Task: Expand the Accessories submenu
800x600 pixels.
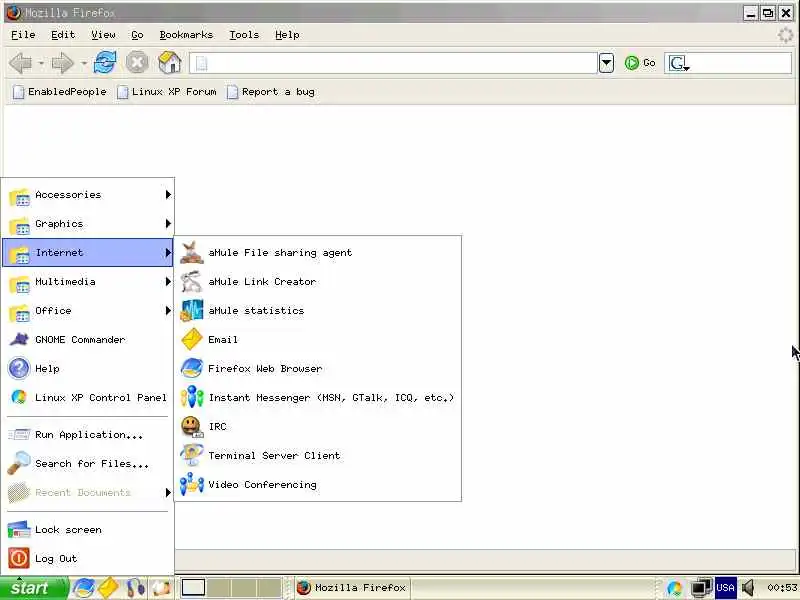Action: (x=88, y=195)
